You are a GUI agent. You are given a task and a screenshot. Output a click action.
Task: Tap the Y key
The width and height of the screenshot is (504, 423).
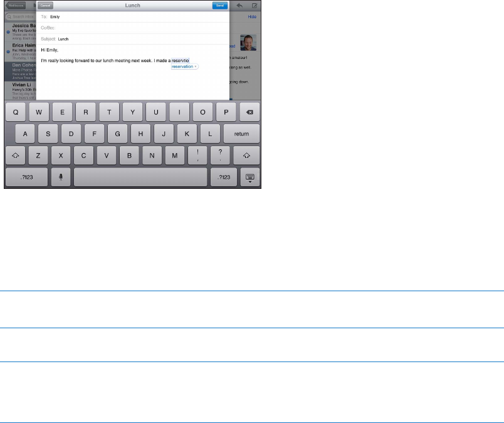click(x=132, y=112)
